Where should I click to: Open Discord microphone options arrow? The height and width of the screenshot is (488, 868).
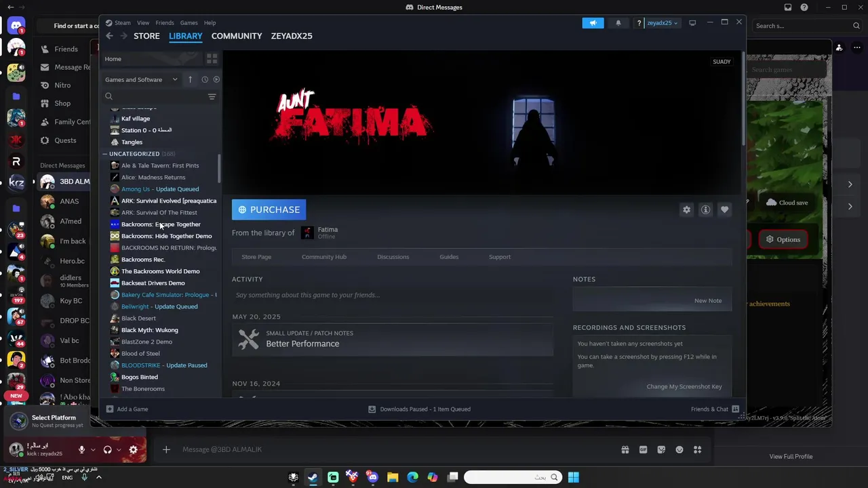[x=93, y=449]
